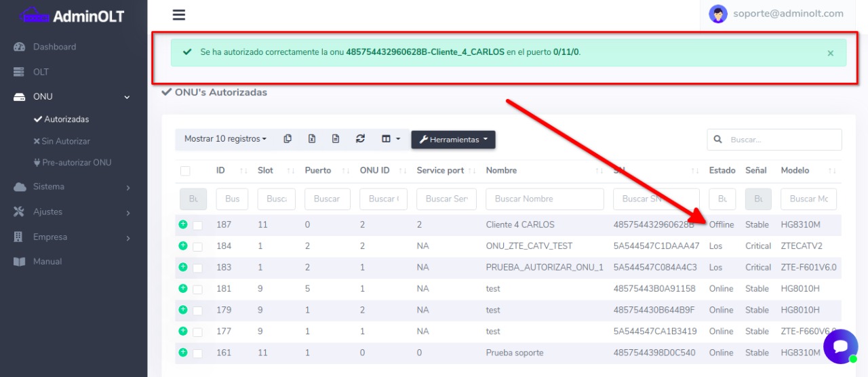Screen dimensions: 868x377
Task: Select checkbox for Cliente 4 CARLOS row
Action: click(x=197, y=225)
